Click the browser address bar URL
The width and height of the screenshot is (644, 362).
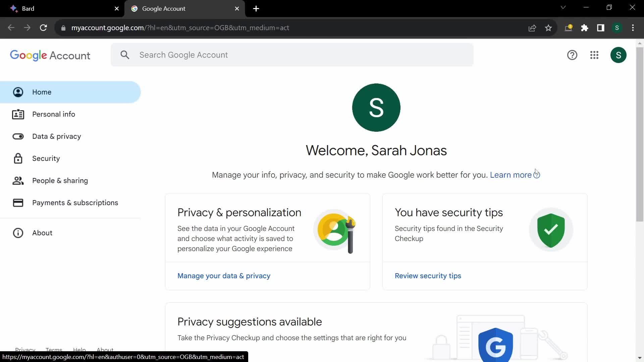click(180, 28)
